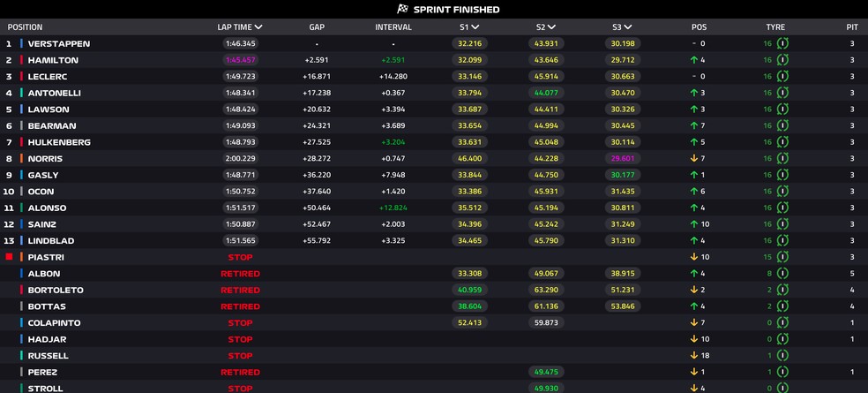
Task: Click the green up arrow in Bottas's row
Action: pos(693,306)
